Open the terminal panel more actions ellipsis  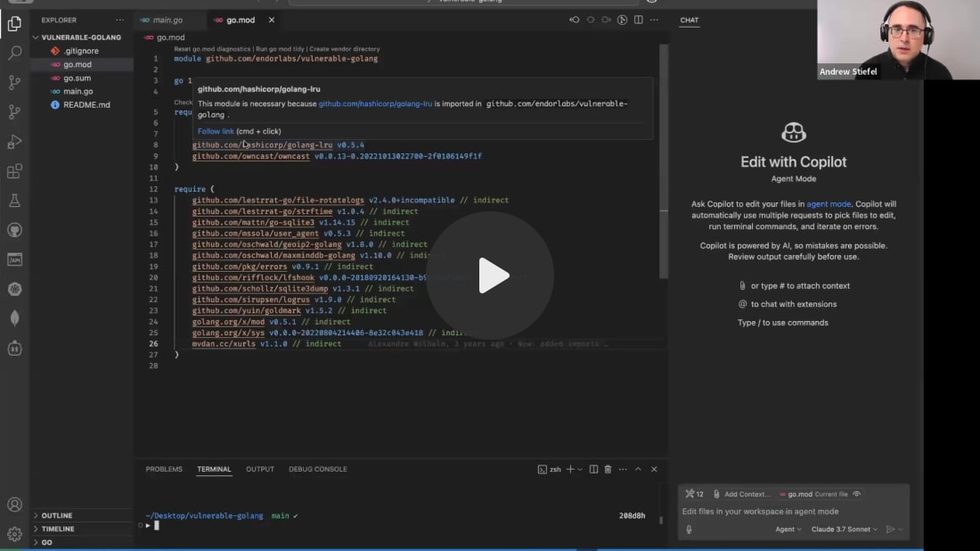623,469
